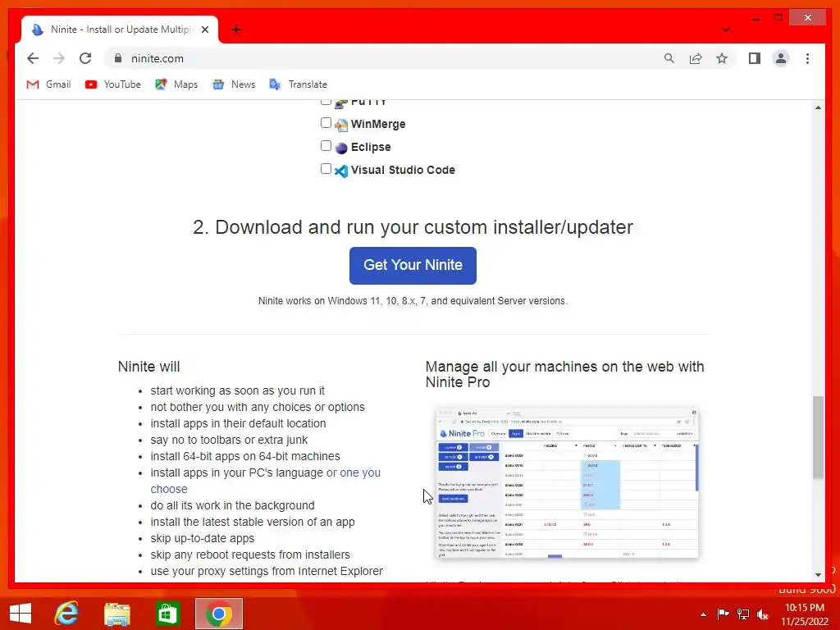Close the Ninite tab
Image resolution: width=840 pixels, height=630 pixels.
(x=204, y=30)
